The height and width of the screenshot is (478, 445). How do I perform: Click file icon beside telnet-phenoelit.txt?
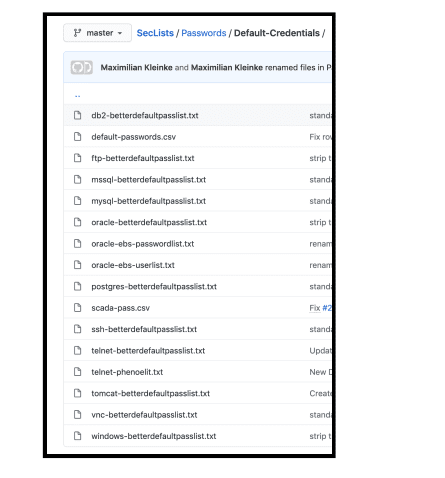click(77, 372)
